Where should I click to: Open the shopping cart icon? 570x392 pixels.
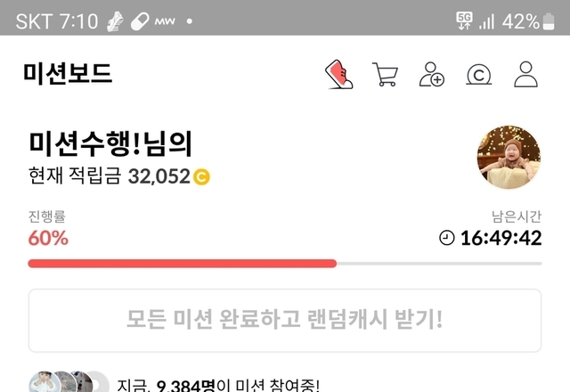click(x=385, y=75)
